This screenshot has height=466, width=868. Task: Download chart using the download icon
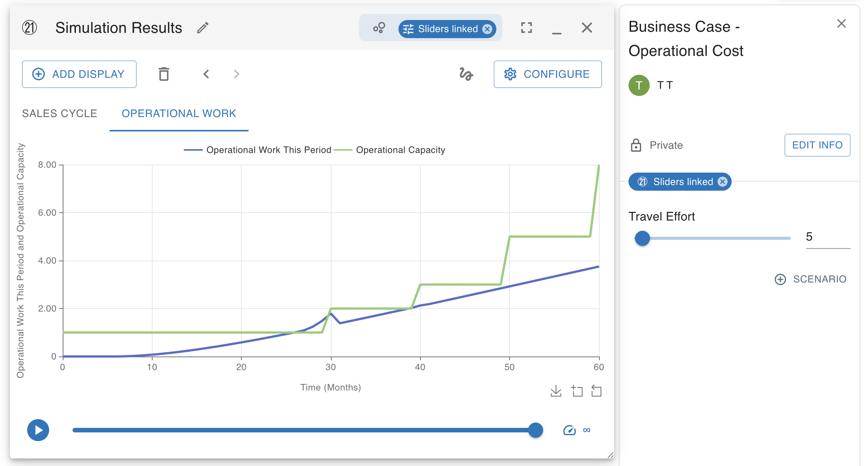pos(556,391)
